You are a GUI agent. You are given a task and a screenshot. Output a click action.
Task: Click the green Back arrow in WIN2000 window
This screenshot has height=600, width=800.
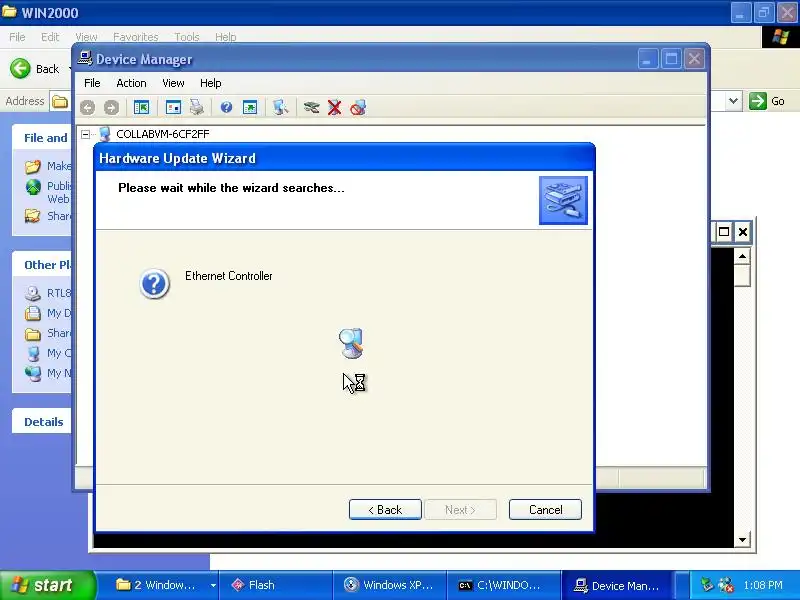[20, 68]
